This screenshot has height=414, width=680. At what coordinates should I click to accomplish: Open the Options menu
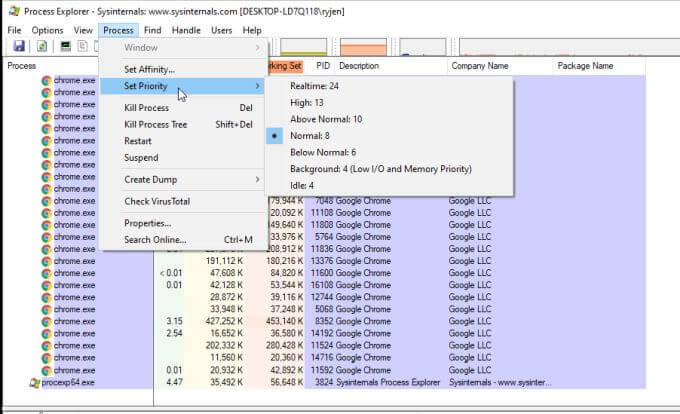coord(47,30)
